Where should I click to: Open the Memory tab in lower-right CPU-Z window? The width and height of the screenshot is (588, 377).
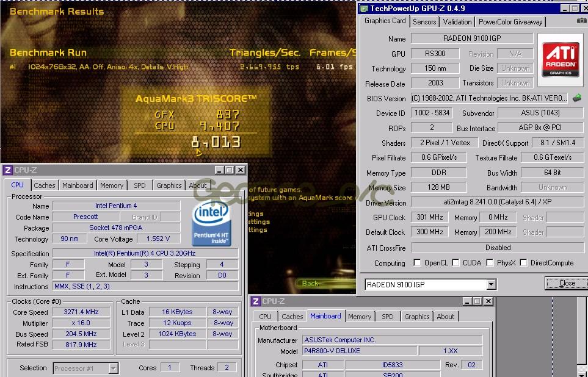click(x=359, y=317)
